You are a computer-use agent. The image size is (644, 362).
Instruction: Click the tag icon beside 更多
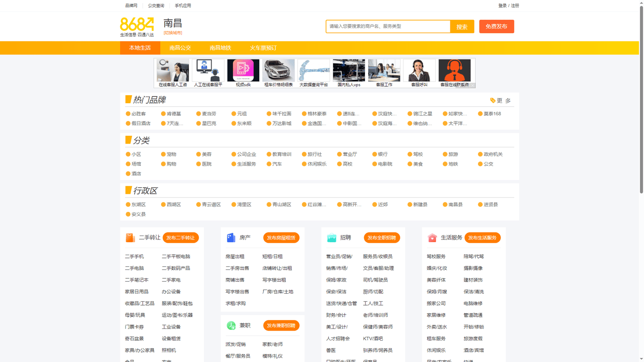(x=493, y=101)
